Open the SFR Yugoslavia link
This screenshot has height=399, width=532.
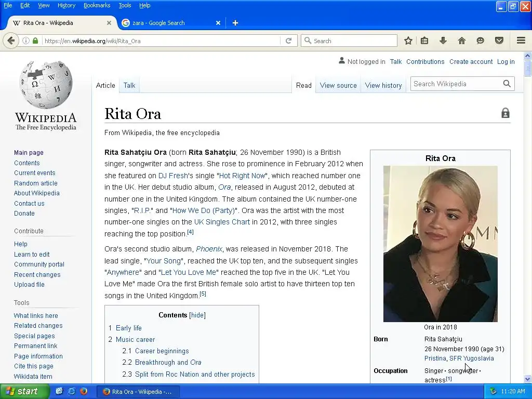pos(472,358)
